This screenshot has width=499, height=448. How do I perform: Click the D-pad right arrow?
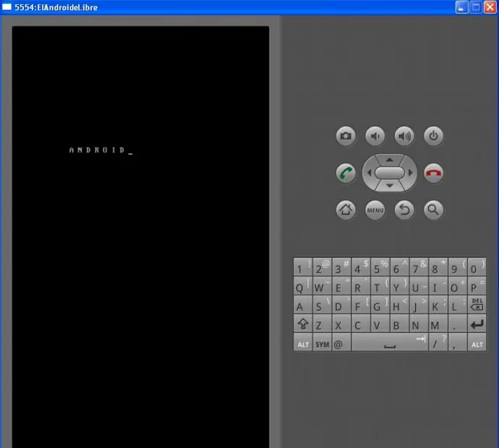pos(411,173)
